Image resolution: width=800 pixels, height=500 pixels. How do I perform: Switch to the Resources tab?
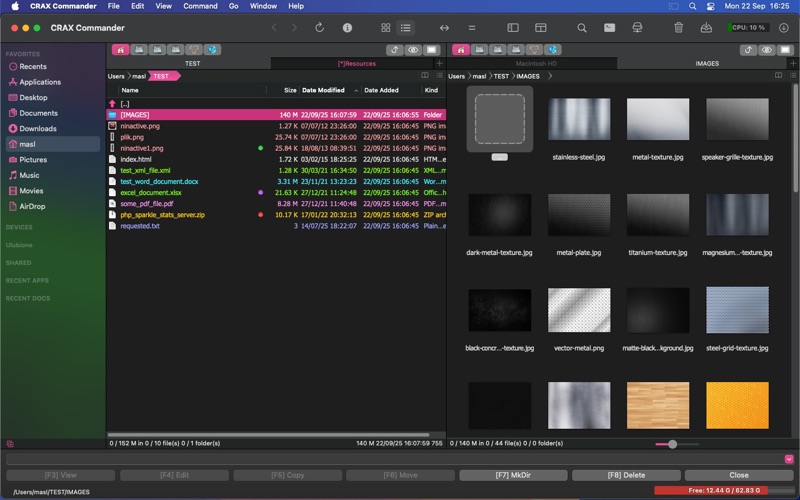358,63
